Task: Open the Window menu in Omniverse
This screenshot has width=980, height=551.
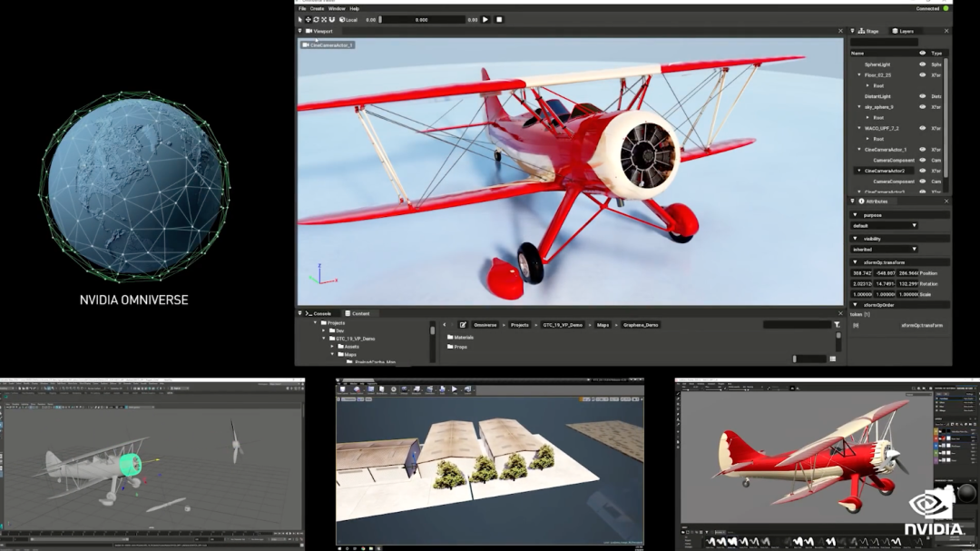Action: pos(337,9)
